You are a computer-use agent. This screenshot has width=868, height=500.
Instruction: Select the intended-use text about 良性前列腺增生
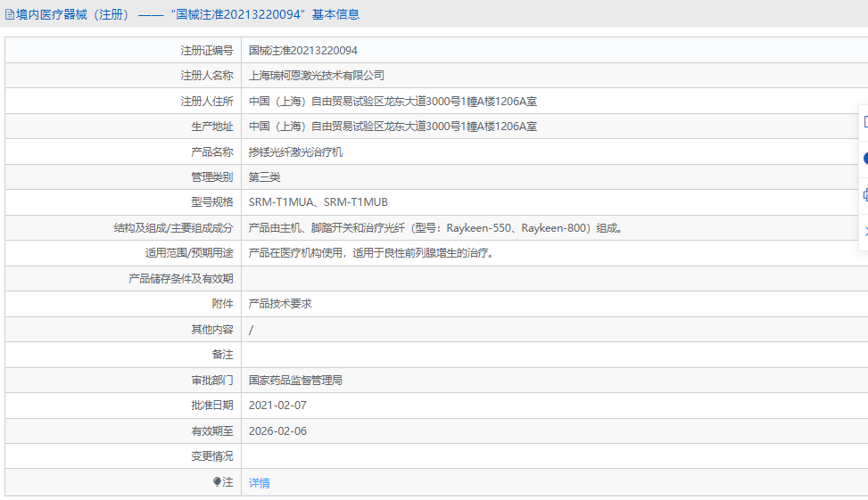[371, 253]
